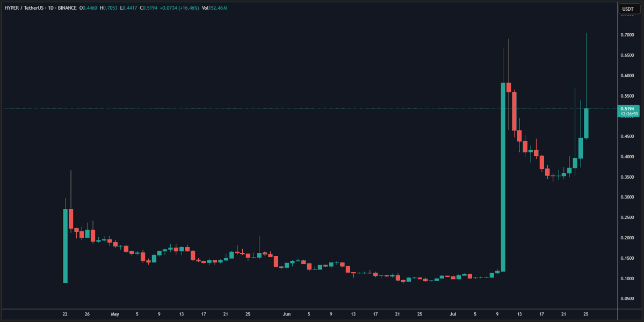
Task: Click the highlighted current price label 0.5194
Action: click(x=628, y=109)
